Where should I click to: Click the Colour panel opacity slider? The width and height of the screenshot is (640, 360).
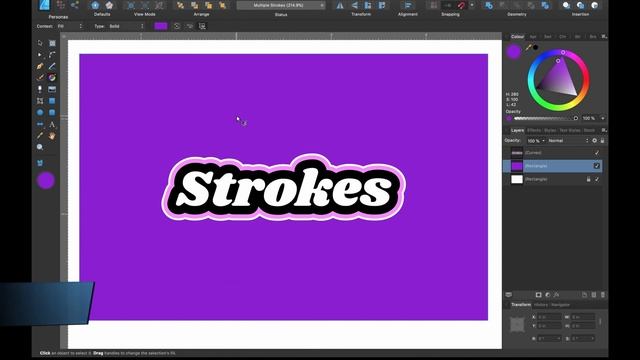546,118
